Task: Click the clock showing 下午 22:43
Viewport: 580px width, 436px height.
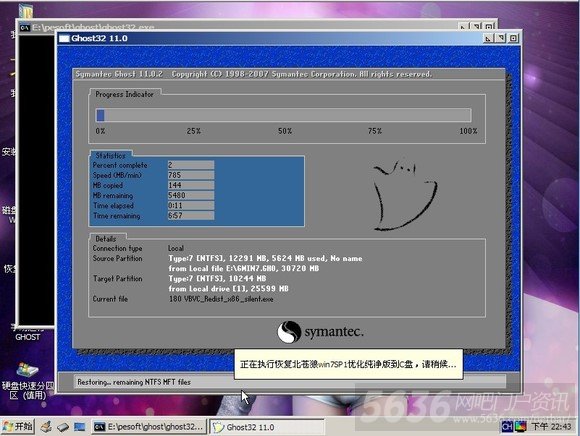Action: (551, 427)
